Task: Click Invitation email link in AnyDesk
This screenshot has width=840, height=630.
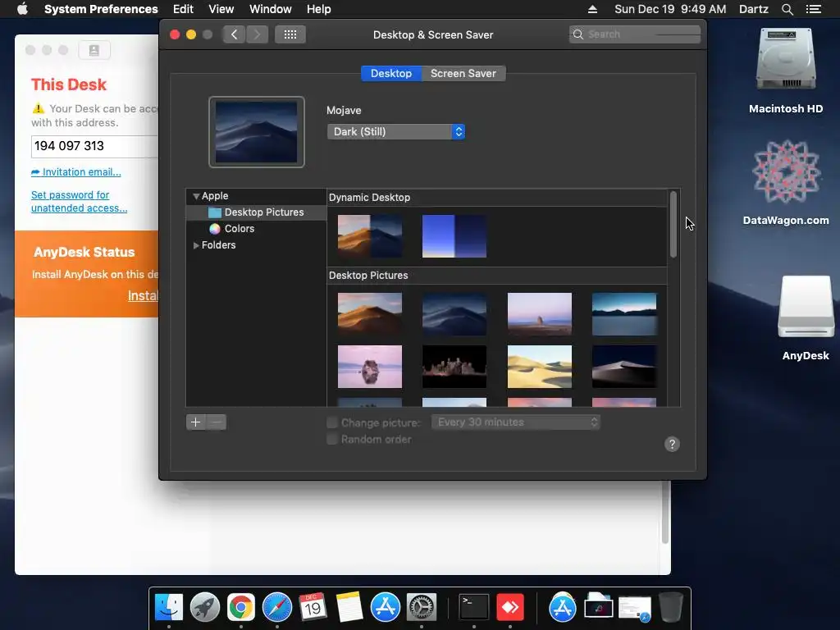Action: (76, 172)
